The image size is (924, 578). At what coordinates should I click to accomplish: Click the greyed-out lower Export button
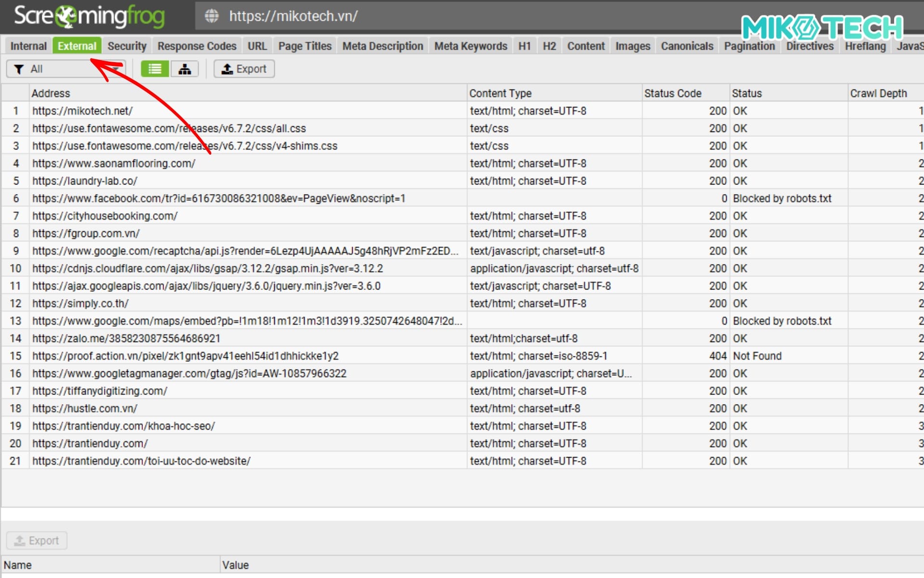coord(37,540)
